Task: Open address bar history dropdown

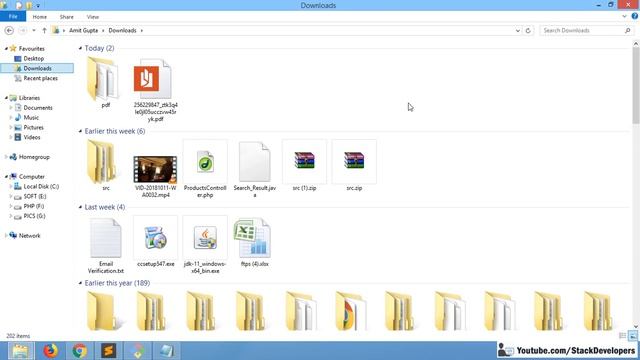Action: pyautogui.click(x=518, y=31)
